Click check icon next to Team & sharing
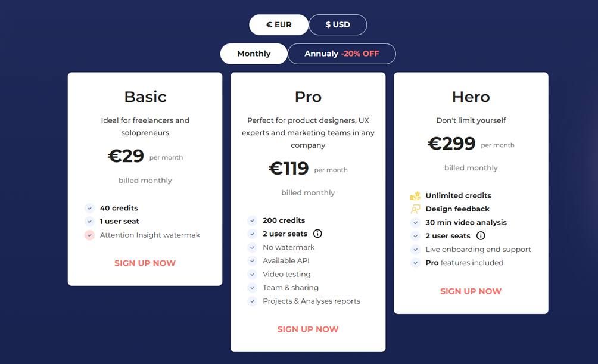Screen dimensions: 598x364 click(253, 288)
